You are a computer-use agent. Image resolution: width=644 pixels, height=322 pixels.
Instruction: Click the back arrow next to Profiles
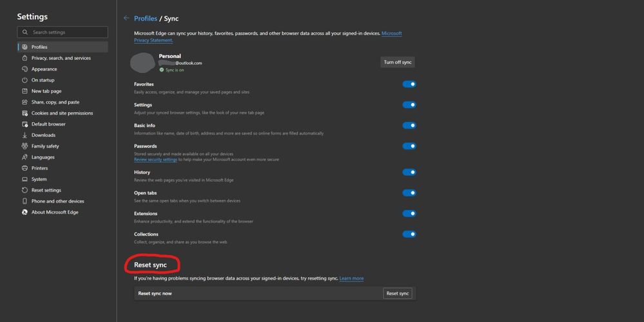coord(126,18)
